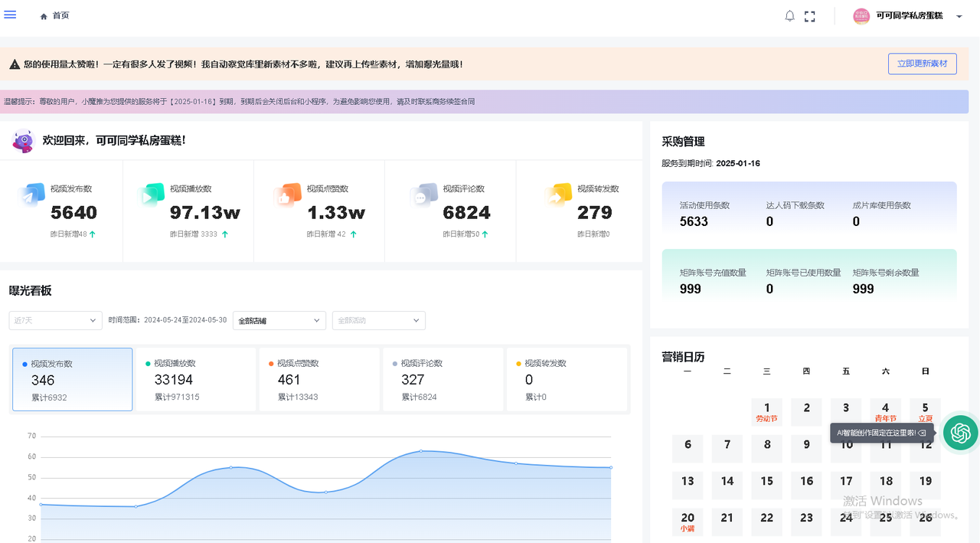Expand the 全部店铺 store dropdown
The width and height of the screenshot is (980, 543).
click(279, 320)
